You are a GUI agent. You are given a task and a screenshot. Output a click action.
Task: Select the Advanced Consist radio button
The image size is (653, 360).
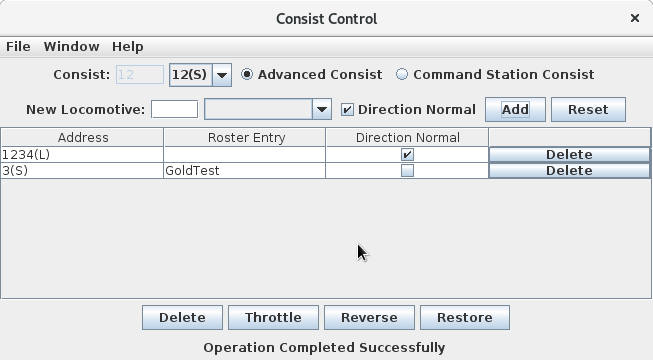(247, 75)
